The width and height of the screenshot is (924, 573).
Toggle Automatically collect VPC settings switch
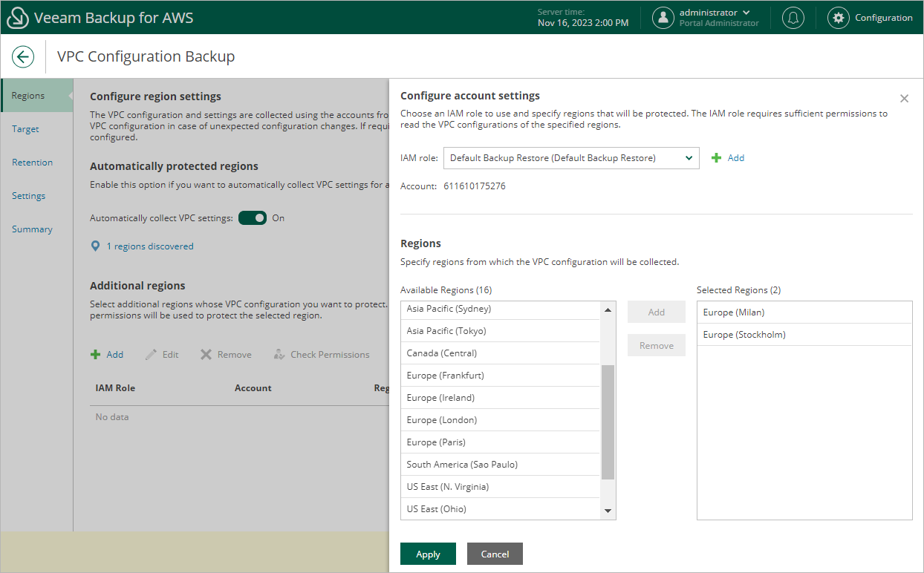click(x=253, y=218)
